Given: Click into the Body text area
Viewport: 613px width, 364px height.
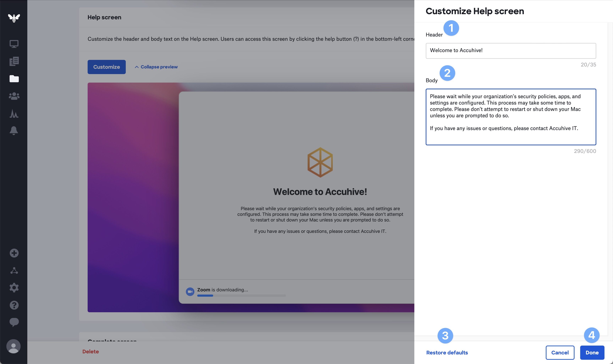Looking at the screenshot, I should (511, 117).
